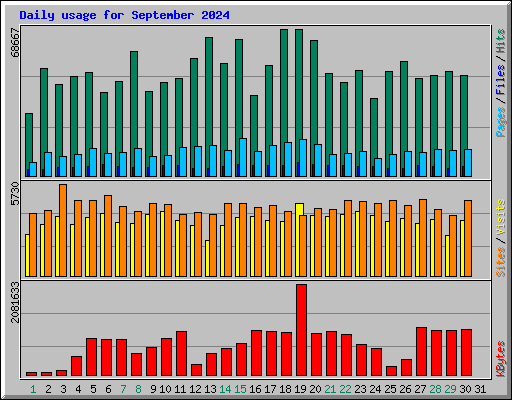The image size is (512, 400).
Task: Click day label 12 on the x-axis
Action: coord(195,389)
